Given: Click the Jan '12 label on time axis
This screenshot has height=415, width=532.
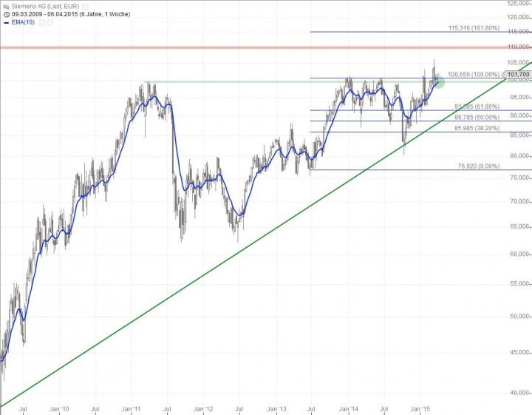Looking at the screenshot, I should click(203, 408).
